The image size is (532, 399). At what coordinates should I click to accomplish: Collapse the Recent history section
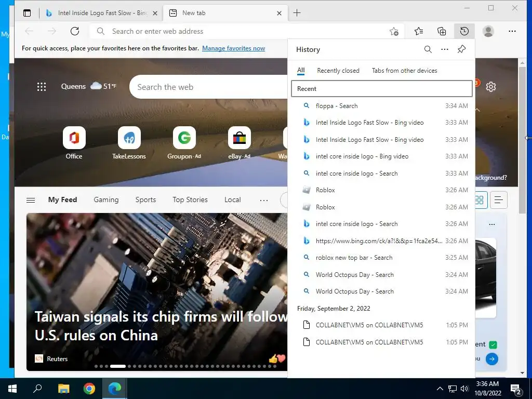(382, 88)
